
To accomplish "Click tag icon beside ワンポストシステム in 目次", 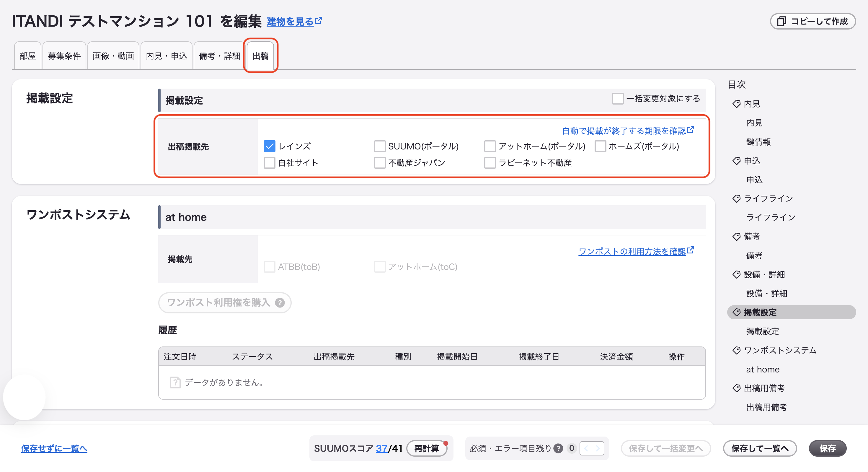I will (x=736, y=350).
